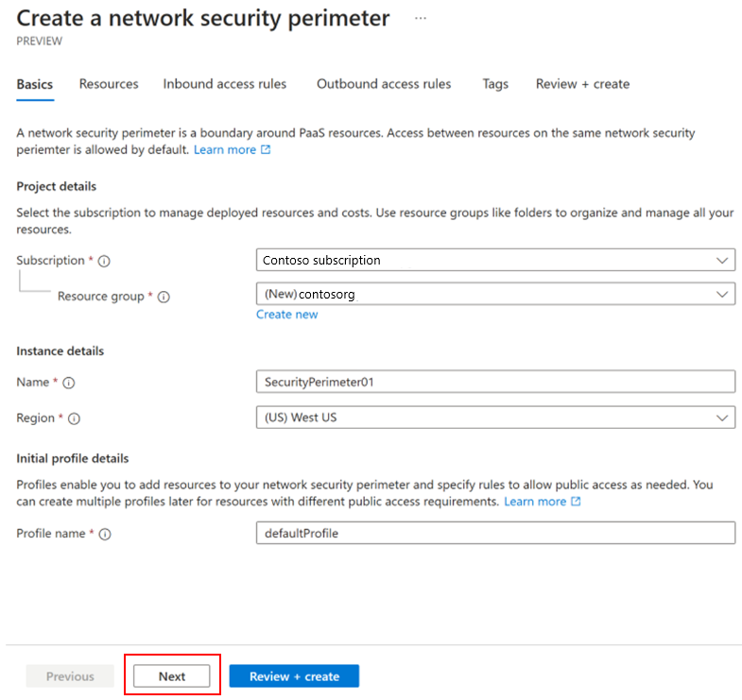Click into the SecurityPerimeter01 name field
Image resolution: width=742 pixels, height=700 pixels.
(495, 382)
